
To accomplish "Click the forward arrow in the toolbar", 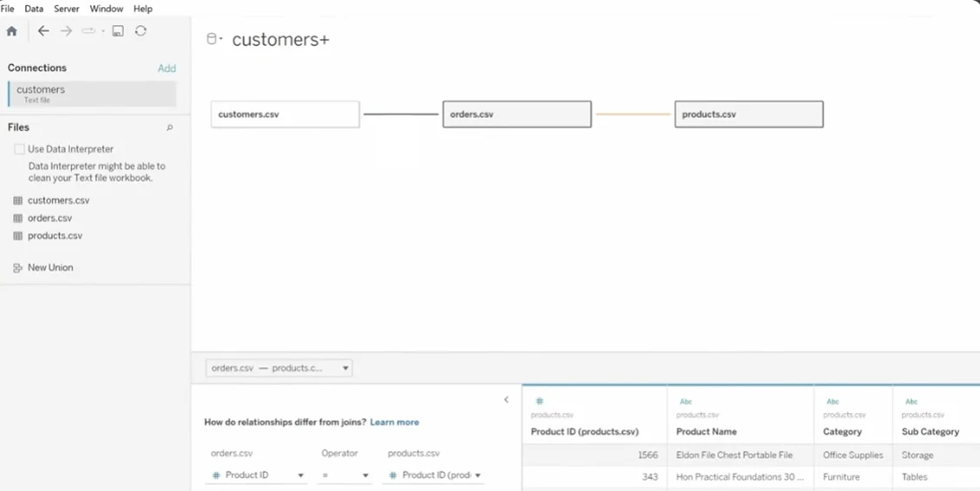I will (x=66, y=31).
